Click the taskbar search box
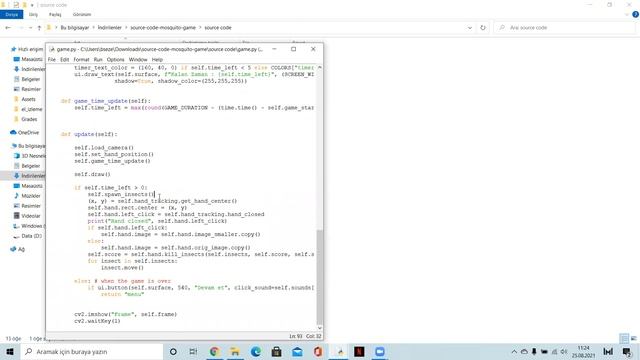This screenshot has height=360, width=640. (x=91, y=351)
